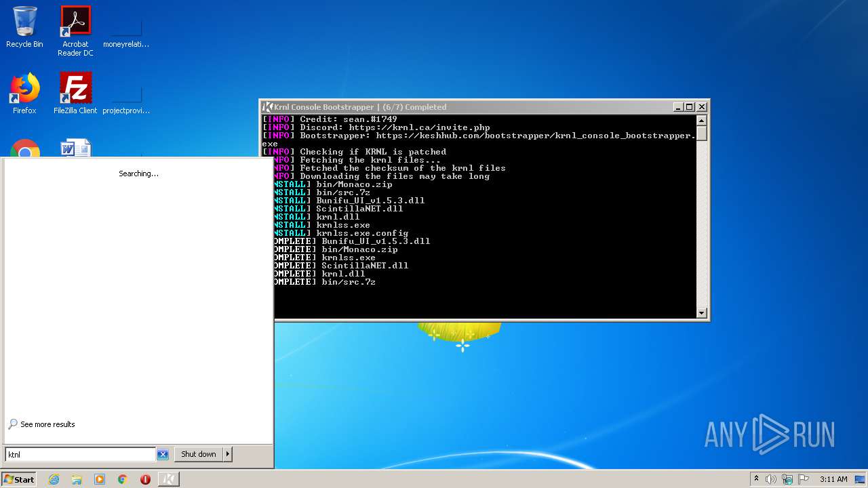Viewport: 868px width, 488px height.
Task: Maximize the Krnl Console Bootstrapper window
Action: [690, 107]
